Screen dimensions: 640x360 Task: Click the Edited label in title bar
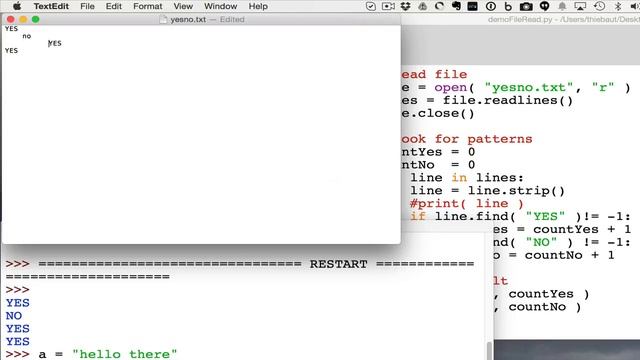point(232,19)
